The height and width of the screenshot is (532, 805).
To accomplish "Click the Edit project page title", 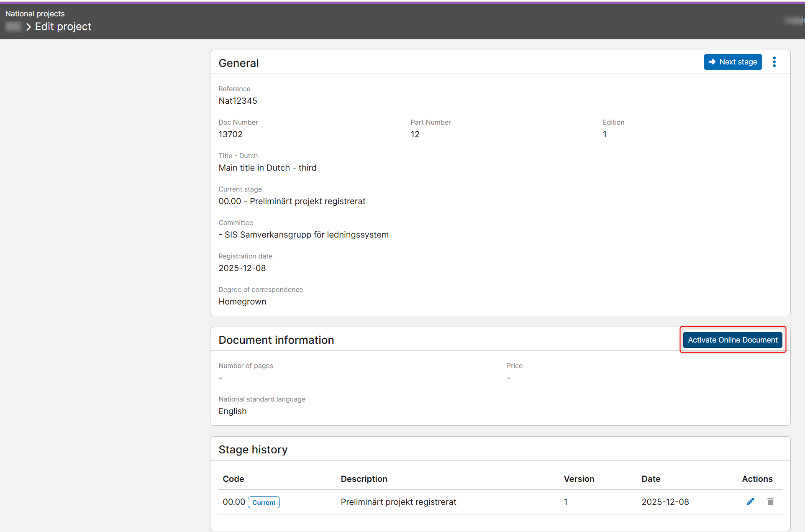I will coord(63,27).
